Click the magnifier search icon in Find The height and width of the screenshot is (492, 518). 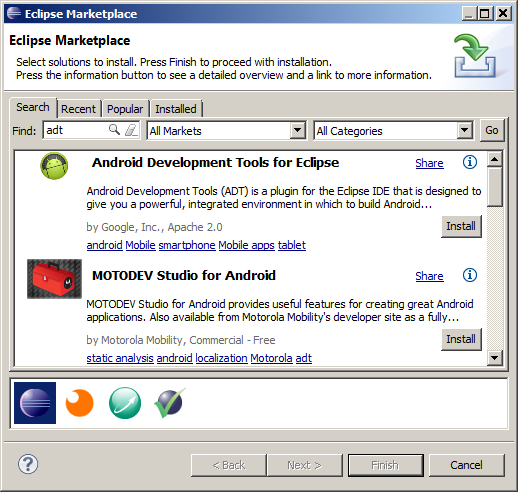tap(114, 130)
